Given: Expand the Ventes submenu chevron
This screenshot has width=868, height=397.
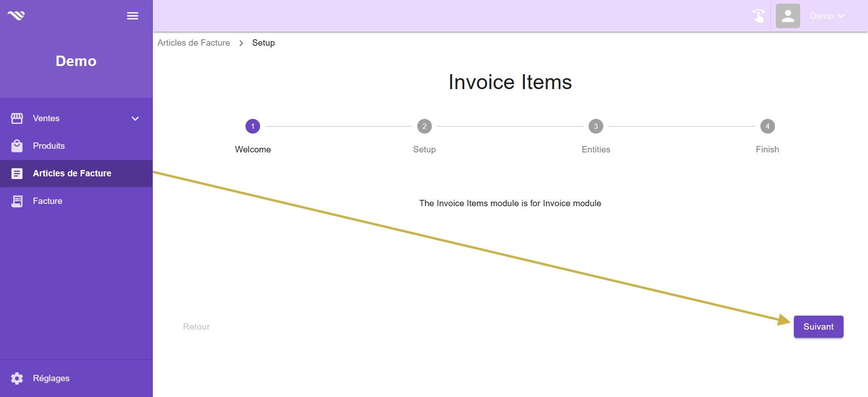Looking at the screenshot, I should click(135, 118).
